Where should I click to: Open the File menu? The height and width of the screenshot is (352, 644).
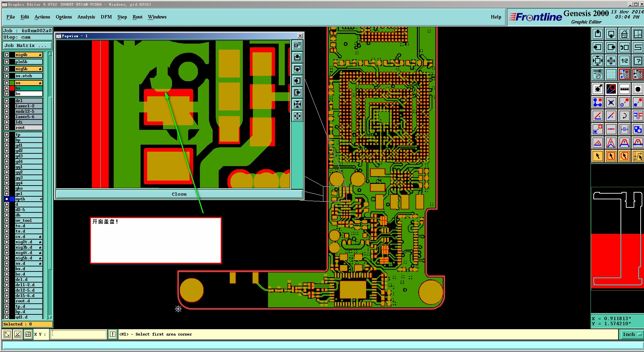[x=11, y=17]
